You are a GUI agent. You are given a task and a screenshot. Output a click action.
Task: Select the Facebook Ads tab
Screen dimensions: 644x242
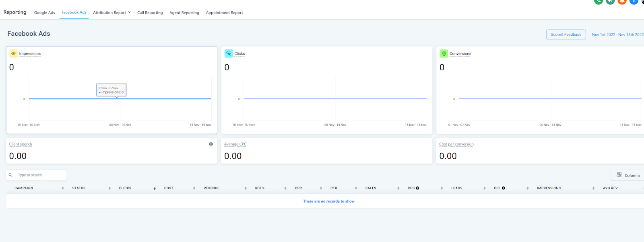(x=74, y=12)
